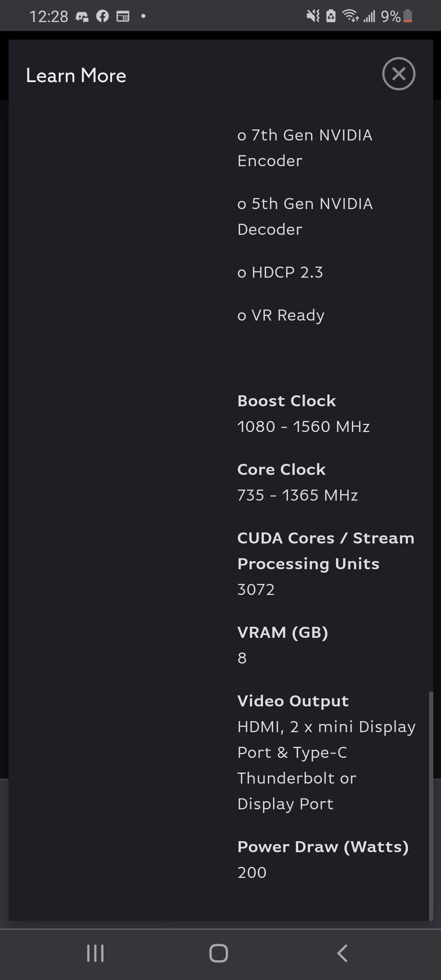Tap the calendar notification icon

pyautogui.click(x=123, y=16)
